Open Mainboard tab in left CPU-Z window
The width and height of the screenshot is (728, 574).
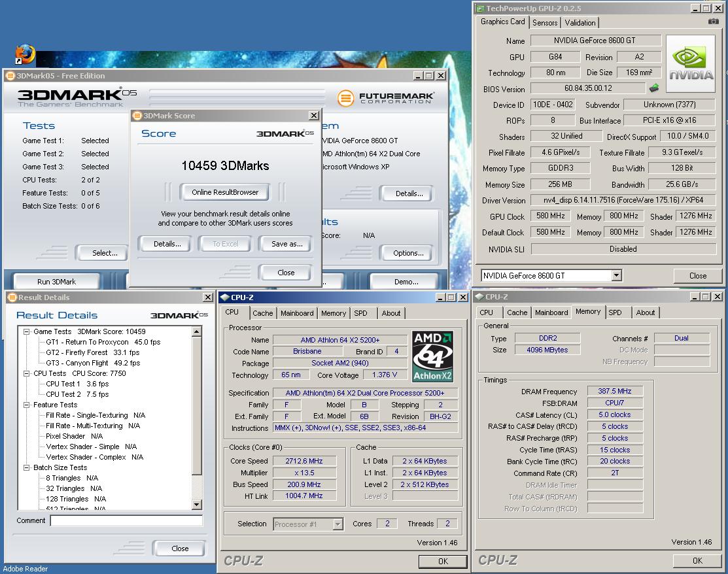click(297, 313)
